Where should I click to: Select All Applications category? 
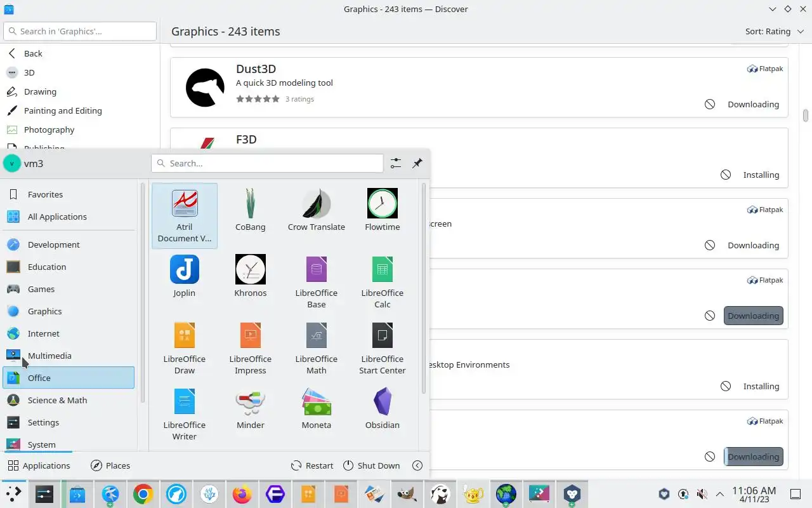[69, 217]
